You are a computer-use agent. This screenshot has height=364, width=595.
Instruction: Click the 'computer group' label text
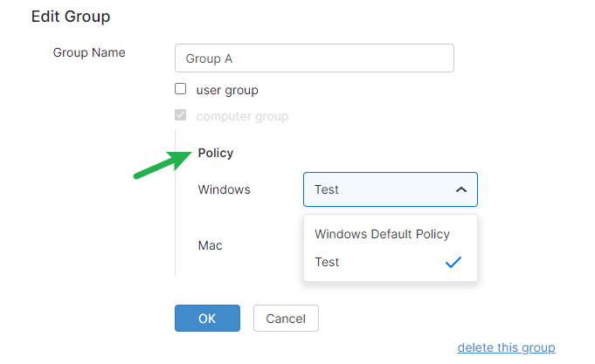coord(242,116)
